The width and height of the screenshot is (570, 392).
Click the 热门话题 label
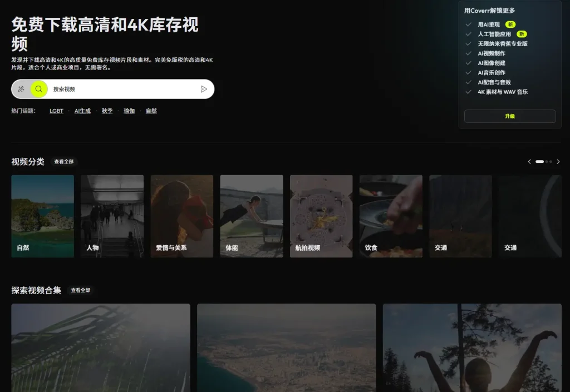pyautogui.click(x=23, y=111)
